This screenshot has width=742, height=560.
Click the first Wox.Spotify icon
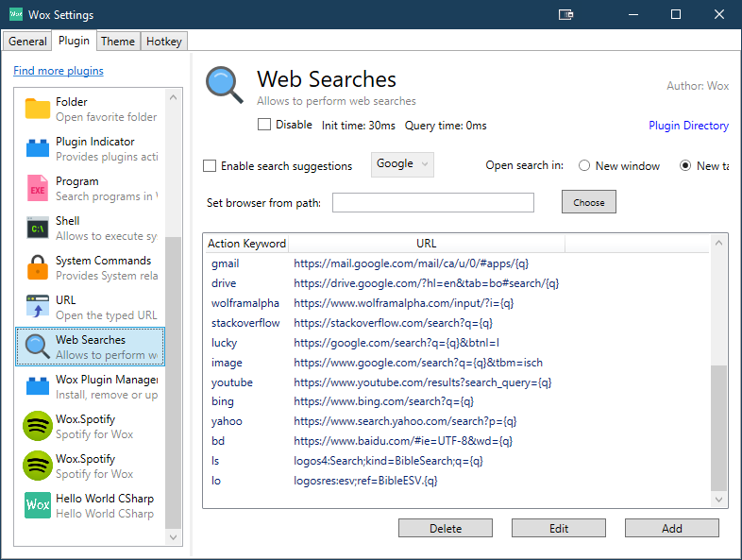click(x=38, y=426)
